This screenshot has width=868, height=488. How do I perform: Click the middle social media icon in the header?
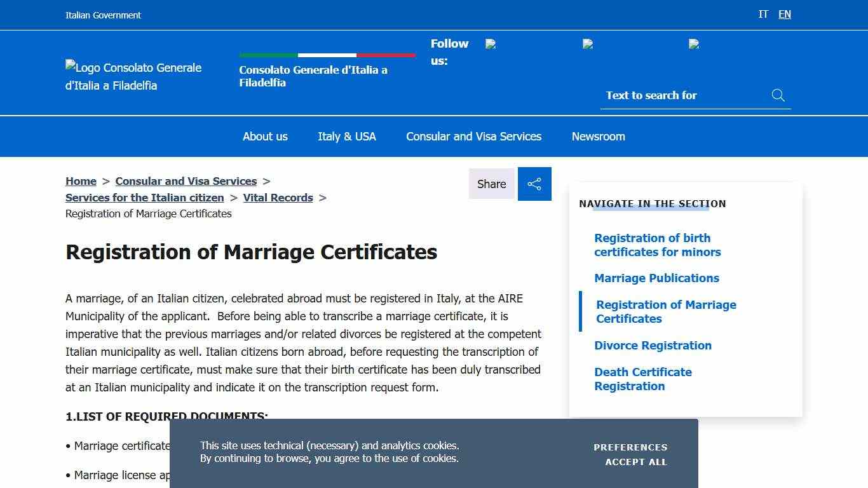pyautogui.click(x=588, y=44)
